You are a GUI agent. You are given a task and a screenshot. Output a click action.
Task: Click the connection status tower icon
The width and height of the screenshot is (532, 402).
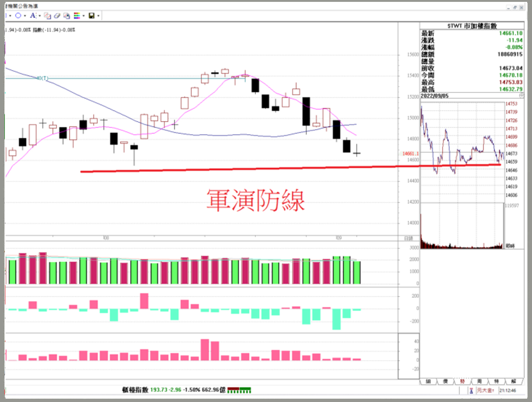471,390
